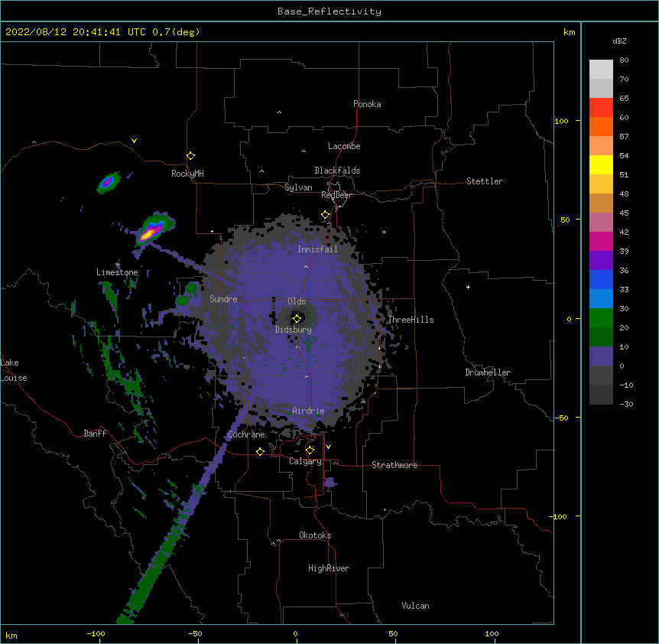Click the radar site diamond between Olds and Didsbury
The image size is (659, 644).
[x=297, y=319]
